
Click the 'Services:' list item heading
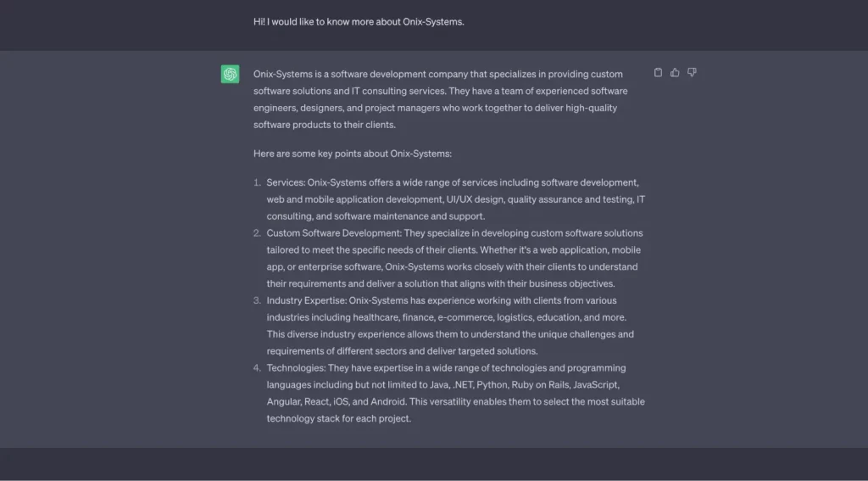tap(286, 182)
